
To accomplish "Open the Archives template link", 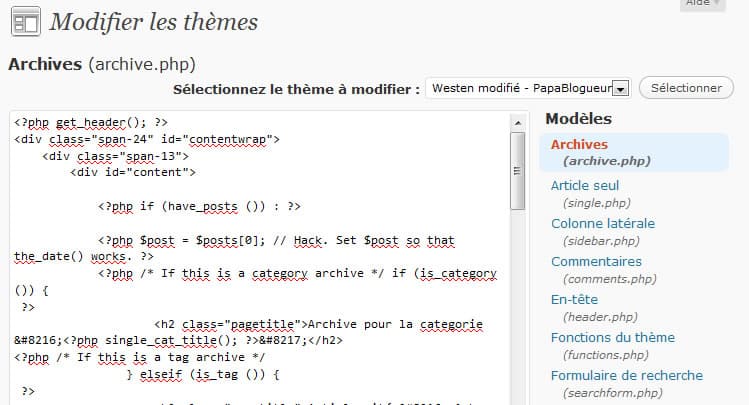I will [x=578, y=145].
